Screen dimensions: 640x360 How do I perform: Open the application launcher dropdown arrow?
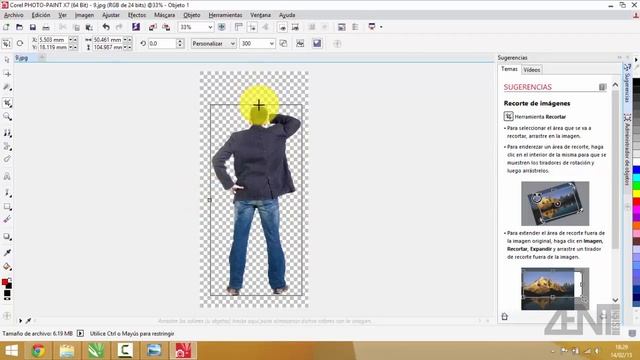[x=381, y=27]
